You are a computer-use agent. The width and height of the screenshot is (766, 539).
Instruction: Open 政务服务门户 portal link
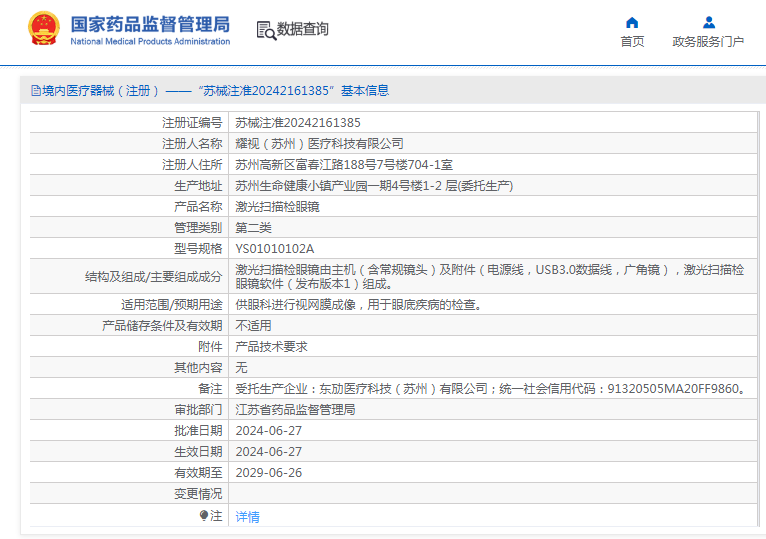click(708, 42)
